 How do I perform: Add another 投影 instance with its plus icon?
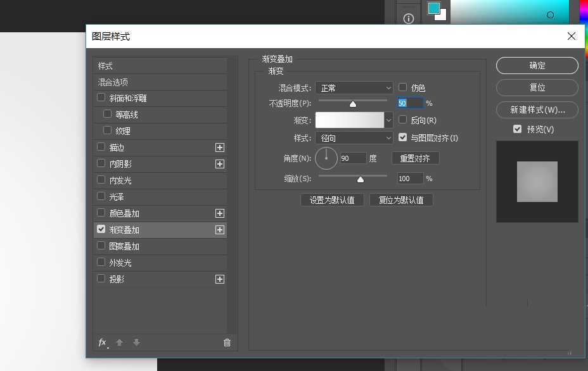pyautogui.click(x=220, y=279)
